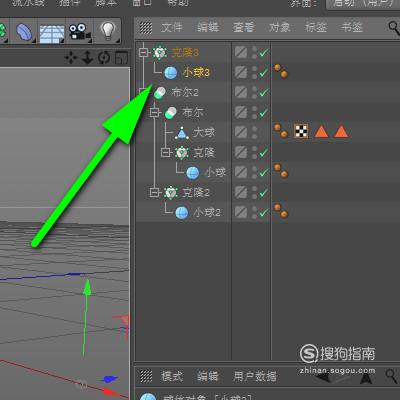Disable 布尔 using its green checkmark
The width and height of the screenshot is (400, 400).
point(264,112)
